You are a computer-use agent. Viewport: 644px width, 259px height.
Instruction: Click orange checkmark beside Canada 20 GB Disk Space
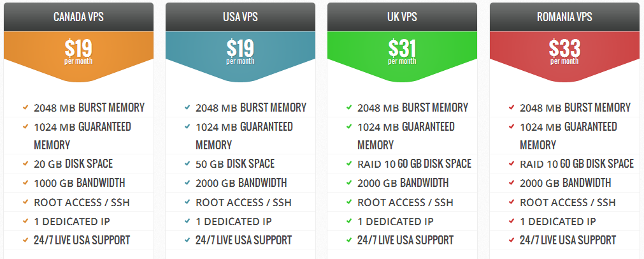pos(25,164)
